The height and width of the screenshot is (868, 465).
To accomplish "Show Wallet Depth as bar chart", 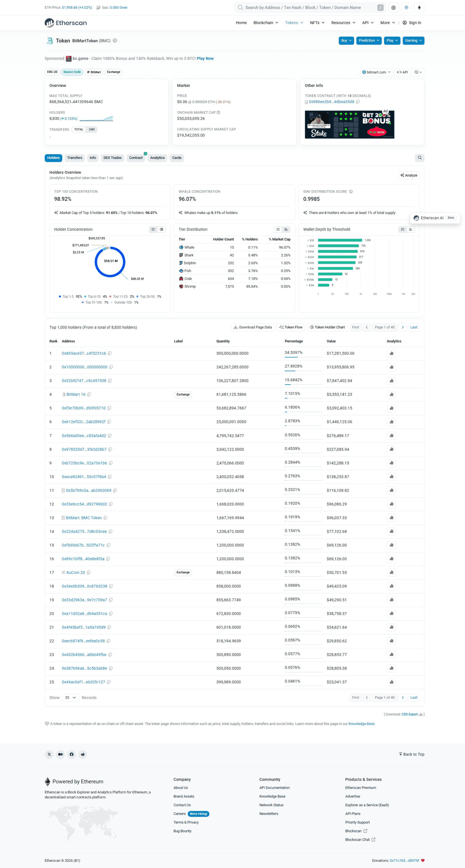I will coord(411,229).
